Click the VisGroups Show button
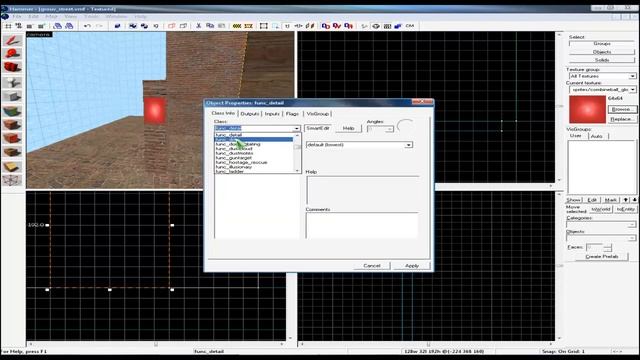 [573, 200]
